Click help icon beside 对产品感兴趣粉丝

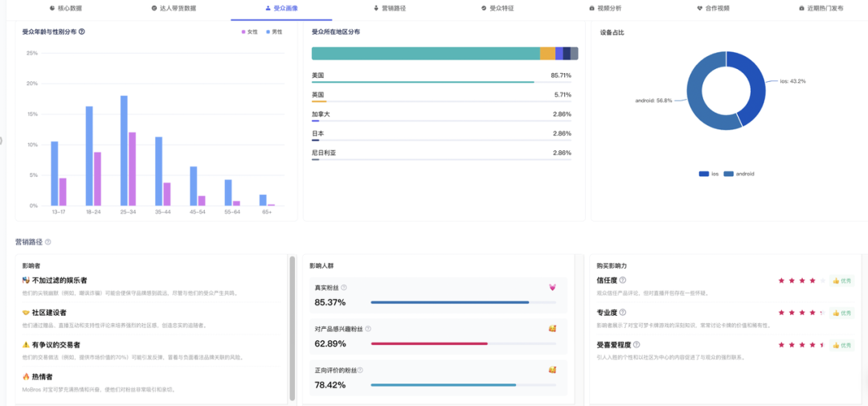[366, 329]
